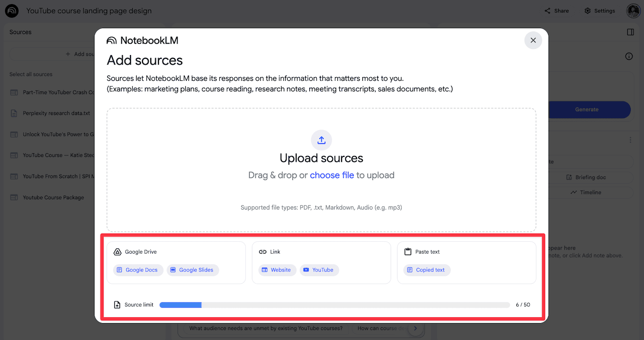Click the NotebookLM logo icon
The image size is (644, 340).
111,40
